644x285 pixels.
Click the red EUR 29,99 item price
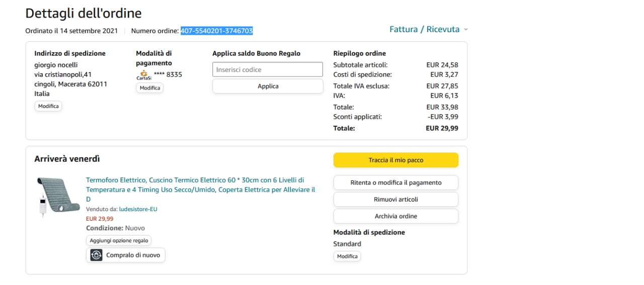[100, 219]
